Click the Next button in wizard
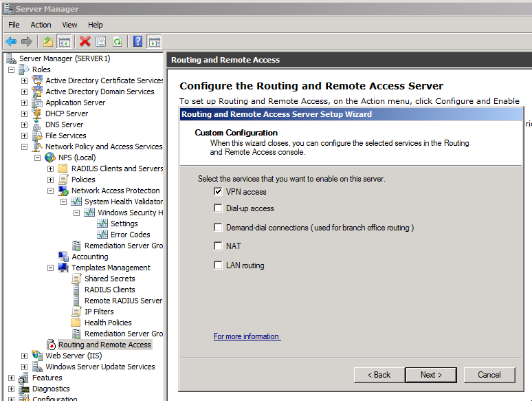This screenshot has width=532, height=401. [x=430, y=375]
